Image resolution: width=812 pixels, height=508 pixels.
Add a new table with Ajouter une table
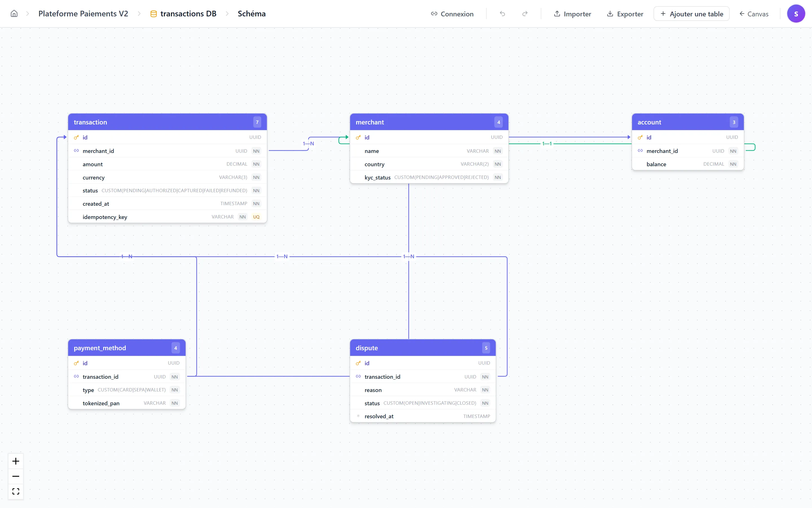(x=692, y=14)
